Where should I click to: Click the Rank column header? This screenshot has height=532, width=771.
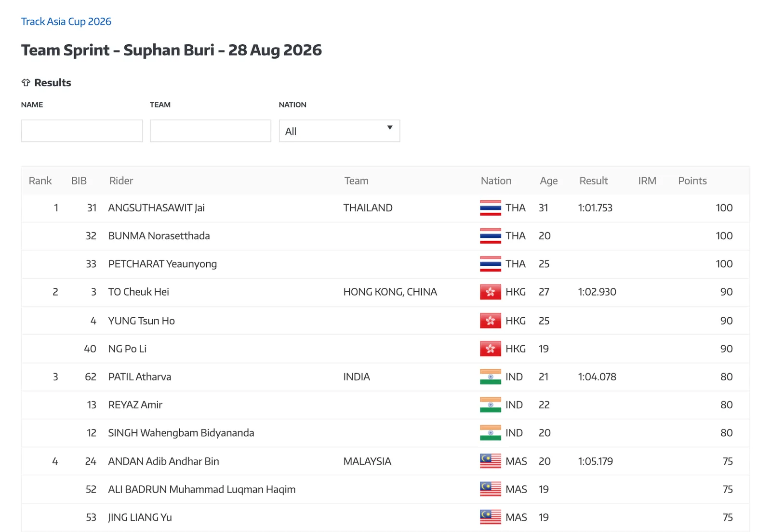pyautogui.click(x=40, y=181)
